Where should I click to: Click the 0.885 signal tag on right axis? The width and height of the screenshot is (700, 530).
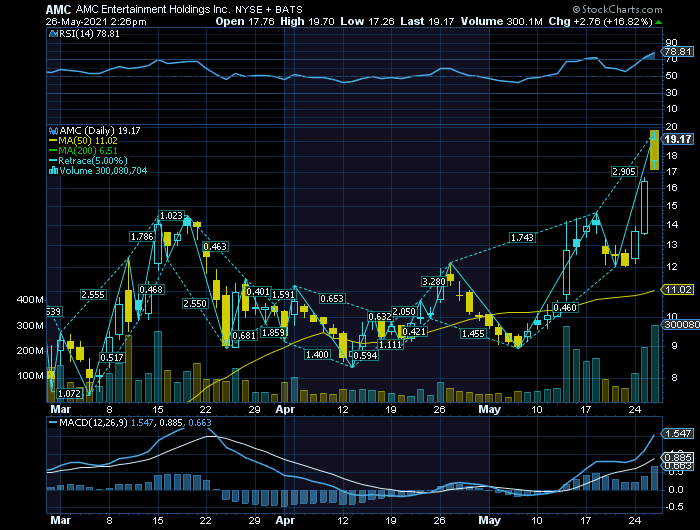pyautogui.click(x=678, y=458)
